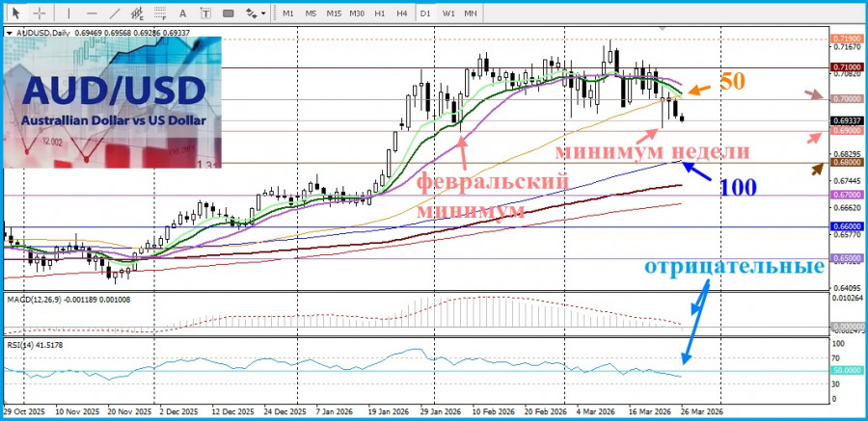Image resolution: width=868 pixels, height=421 pixels.
Task: Switch to M30 timeframe
Action: click(357, 13)
